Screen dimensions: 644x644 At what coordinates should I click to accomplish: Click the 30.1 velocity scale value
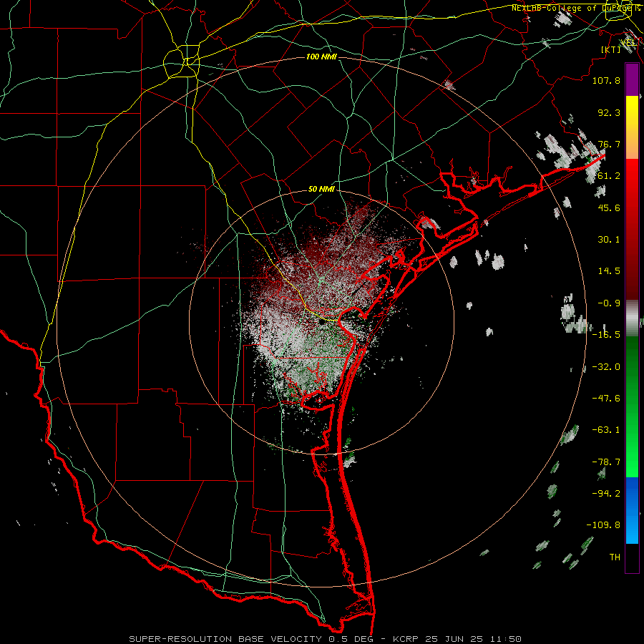[609, 240]
